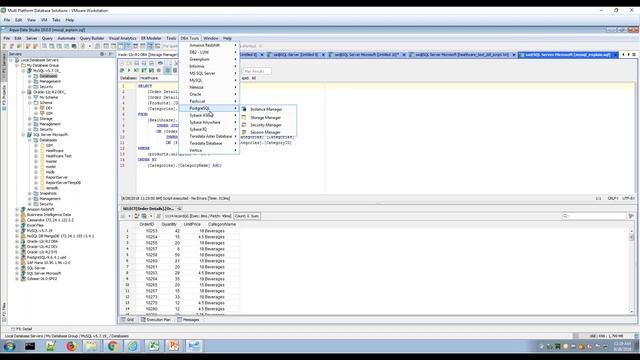Open the Database combo box showing Healthcare
The image size is (640, 360).
tap(158, 78)
